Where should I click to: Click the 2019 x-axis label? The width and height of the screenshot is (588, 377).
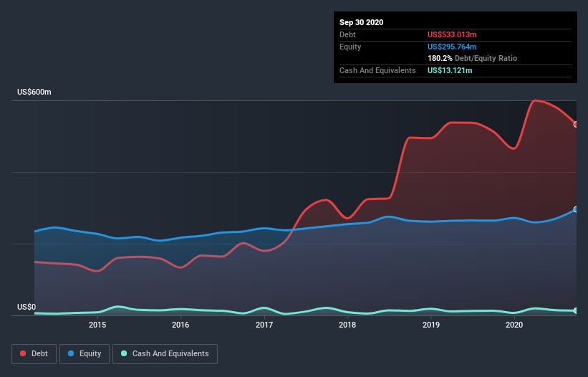tap(431, 325)
